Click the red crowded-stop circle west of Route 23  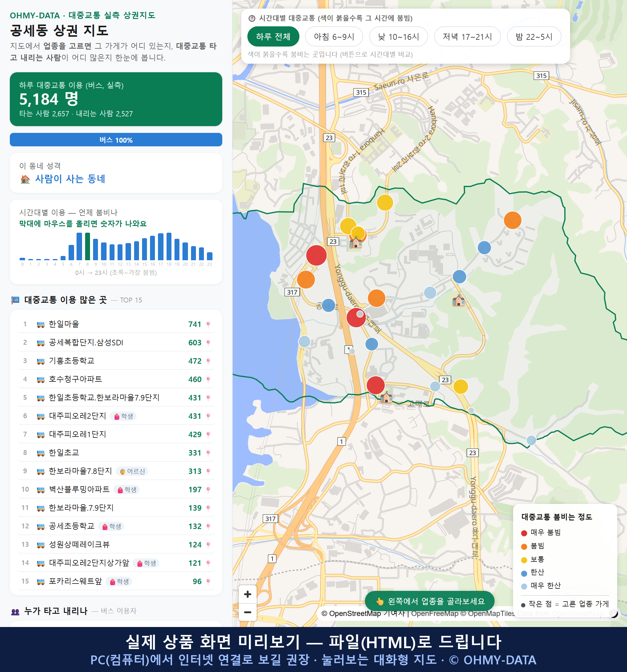pyautogui.click(x=316, y=255)
